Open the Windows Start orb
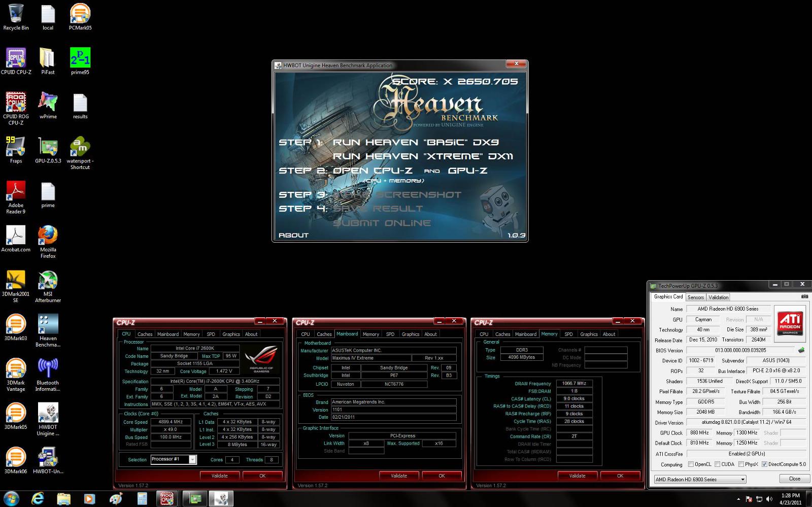The height and width of the screenshot is (507, 812). tap(11, 498)
